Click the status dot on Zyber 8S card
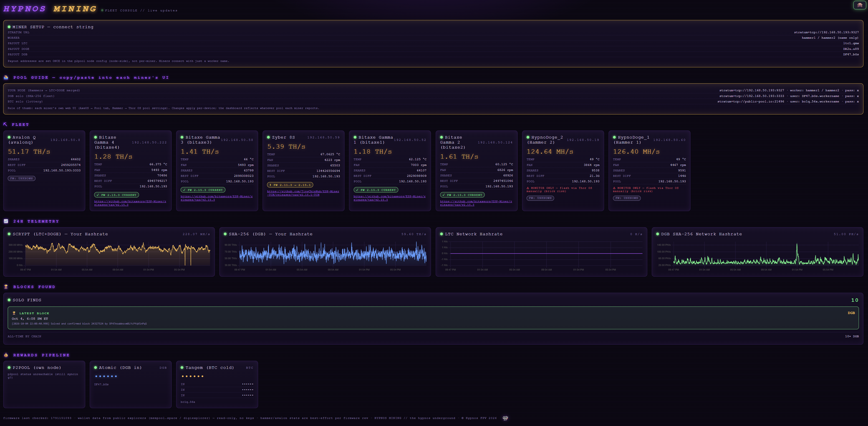The image size is (868, 426). click(269, 137)
